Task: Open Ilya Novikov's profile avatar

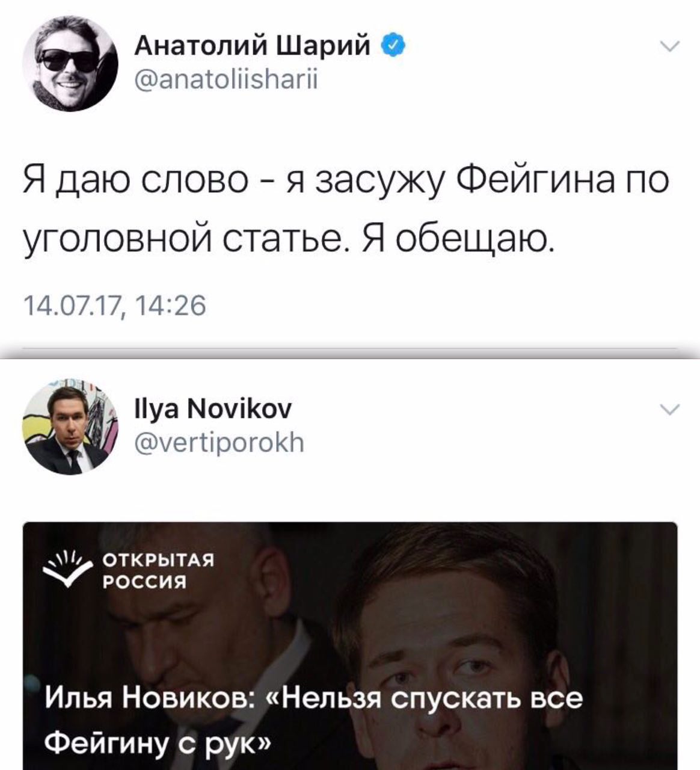Action: pyautogui.click(x=70, y=427)
